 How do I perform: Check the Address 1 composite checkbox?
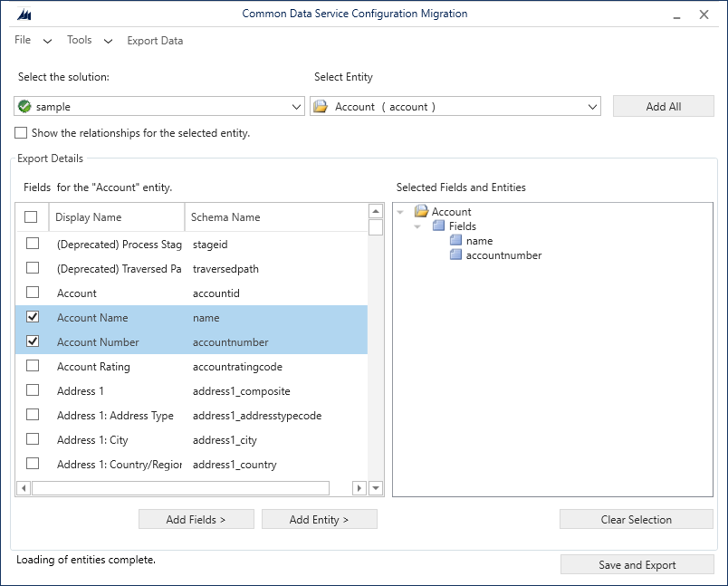coord(33,390)
